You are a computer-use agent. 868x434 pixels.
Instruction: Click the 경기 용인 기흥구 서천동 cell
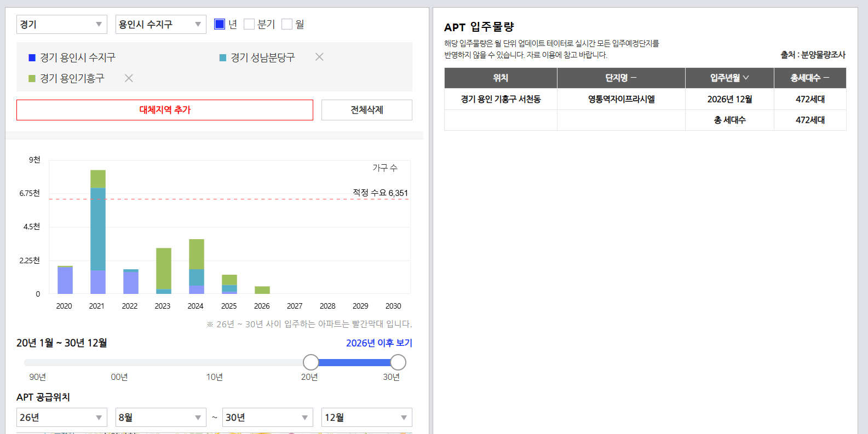[x=501, y=99]
